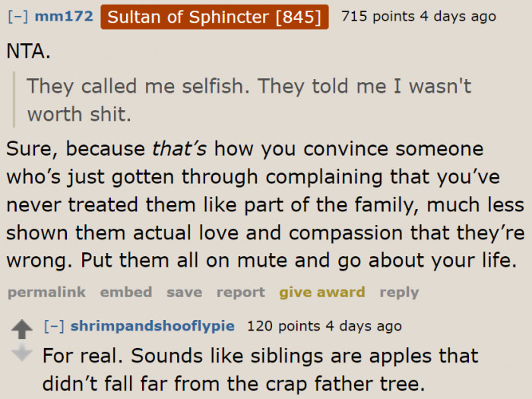Report mm172's comment

pyautogui.click(x=240, y=292)
